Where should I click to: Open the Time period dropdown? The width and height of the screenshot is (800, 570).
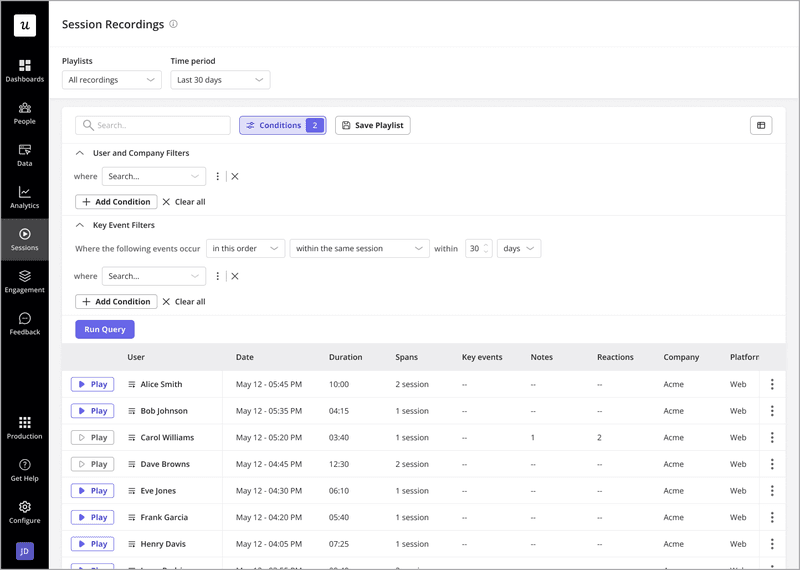(220, 80)
